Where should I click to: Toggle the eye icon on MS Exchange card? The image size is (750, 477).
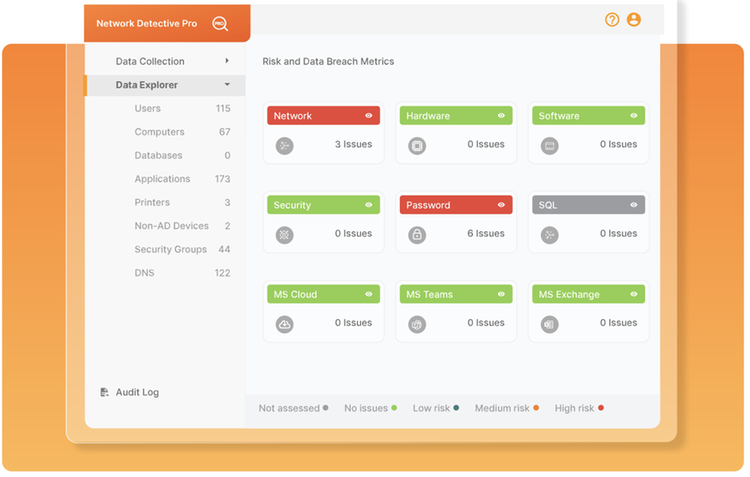(634, 294)
